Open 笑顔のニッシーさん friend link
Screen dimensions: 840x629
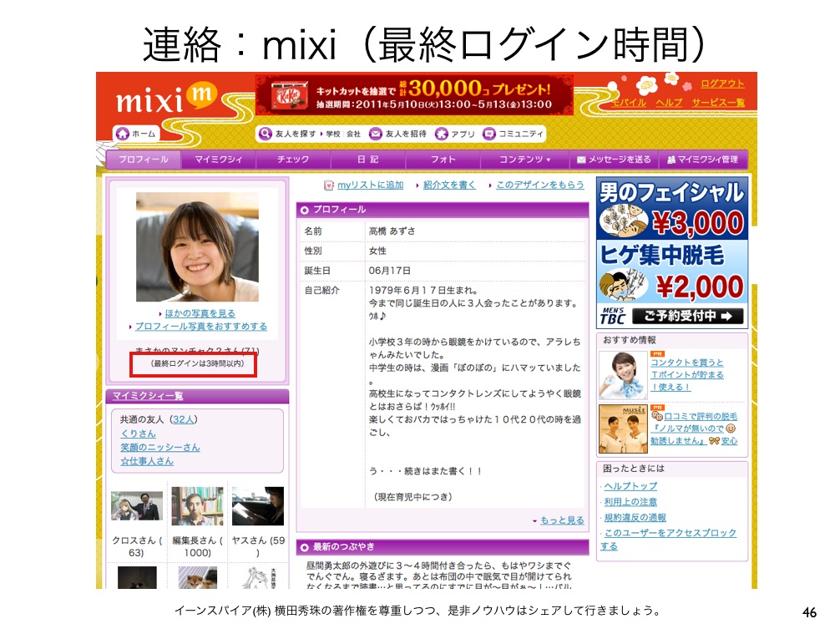pyautogui.click(x=160, y=448)
